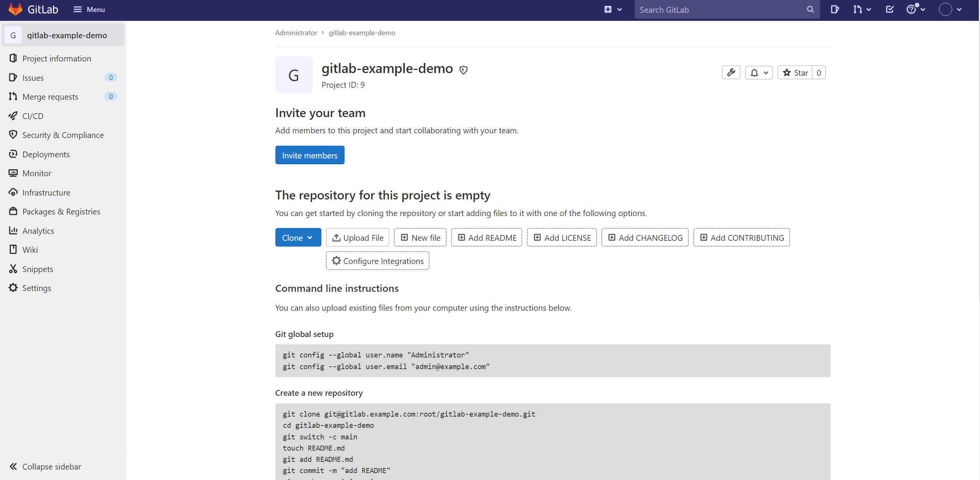Open Issues in sidebar
This screenshot has height=480, width=980.
pyautogui.click(x=63, y=78)
